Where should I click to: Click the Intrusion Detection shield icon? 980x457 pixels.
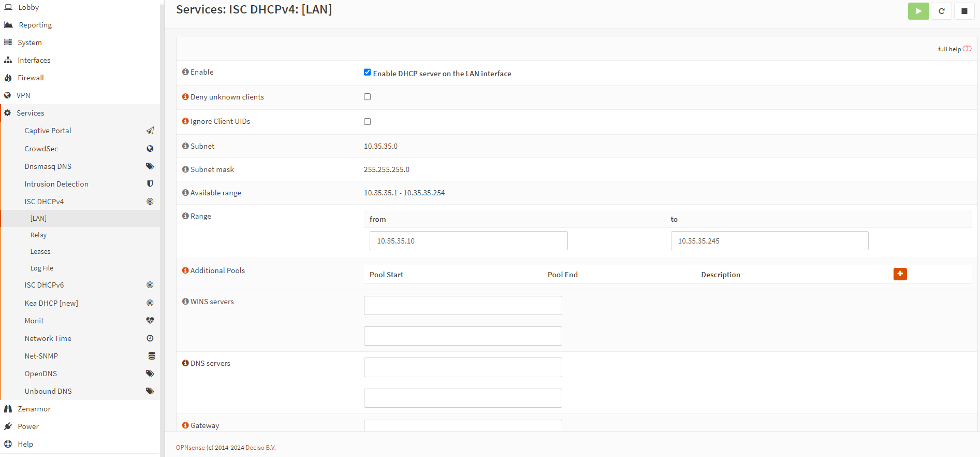point(150,184)
